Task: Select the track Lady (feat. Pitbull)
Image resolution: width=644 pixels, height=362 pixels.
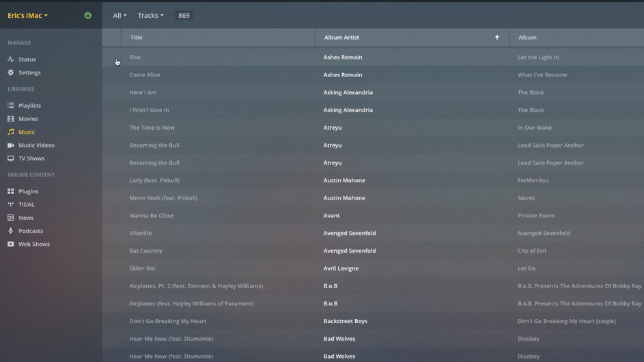Action: (154, 180)
